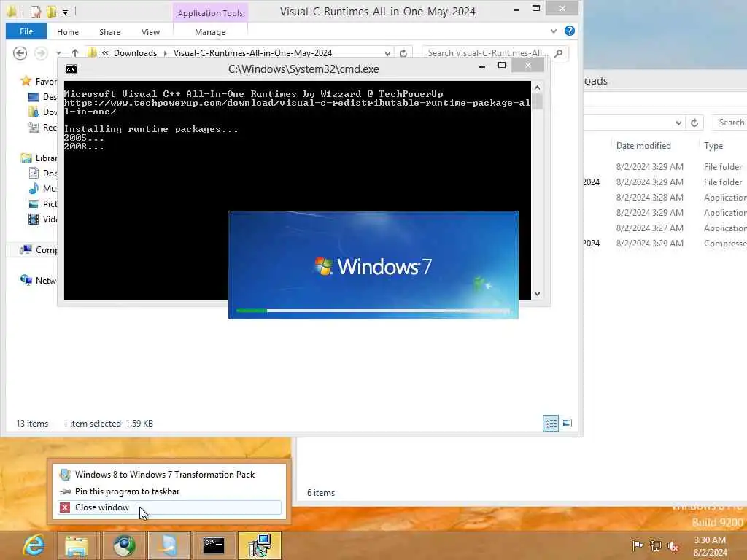Viewport: 747px width, 560px height.
Task: Click the cmd.exe window system icon
Action: point(71,69)
